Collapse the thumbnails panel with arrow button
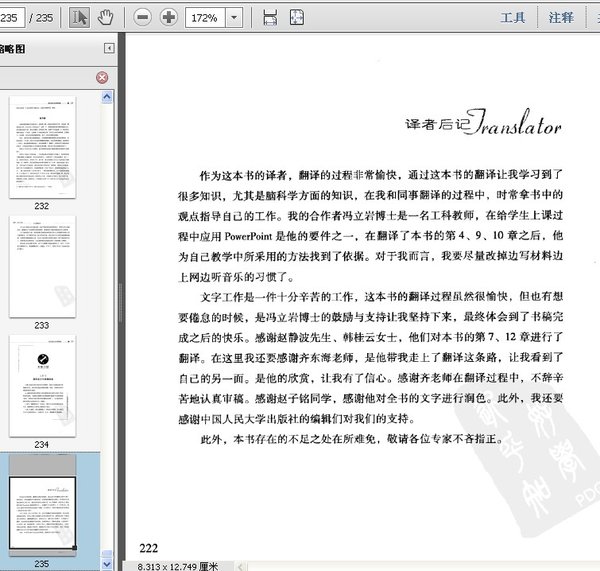This screenshot has height=571, width=600. [109, 48]
